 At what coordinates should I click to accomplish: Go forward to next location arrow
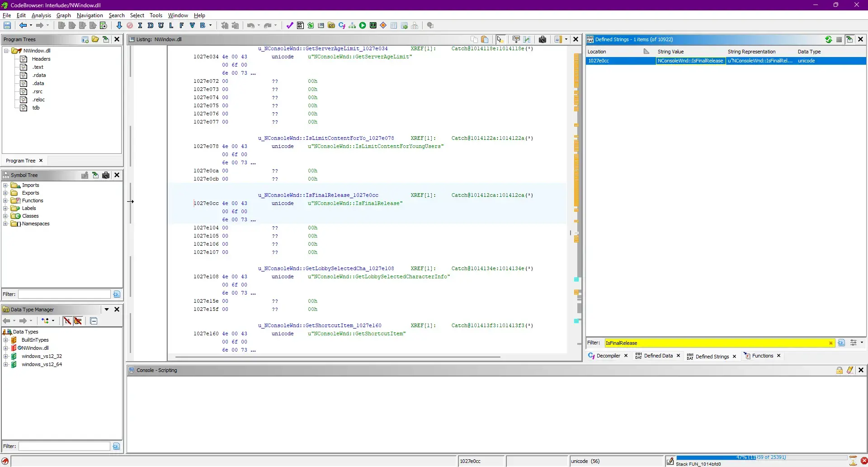click(40, 26)
